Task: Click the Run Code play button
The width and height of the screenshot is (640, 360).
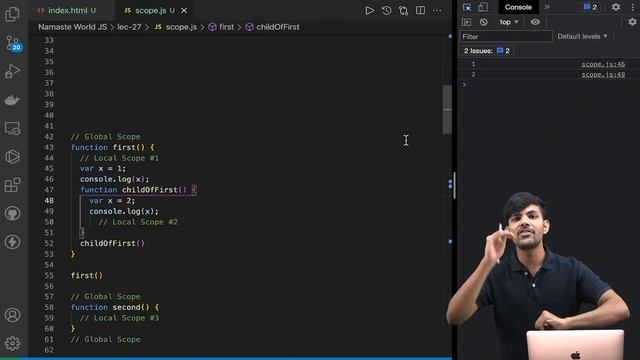Action: pos(369,11)
